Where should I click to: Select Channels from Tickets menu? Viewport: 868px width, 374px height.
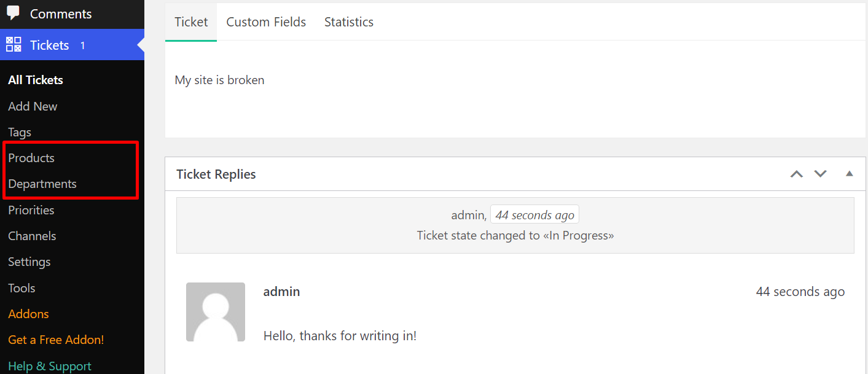32,236
